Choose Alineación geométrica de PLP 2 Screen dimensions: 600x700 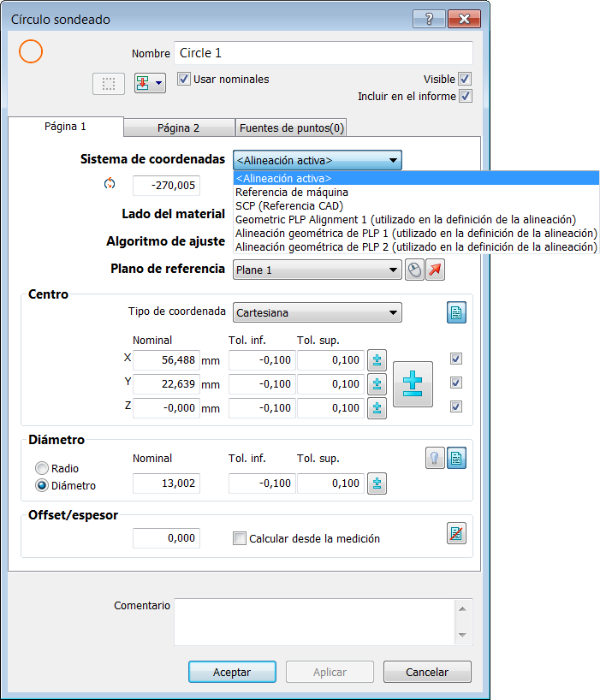[x=416, y=246]
